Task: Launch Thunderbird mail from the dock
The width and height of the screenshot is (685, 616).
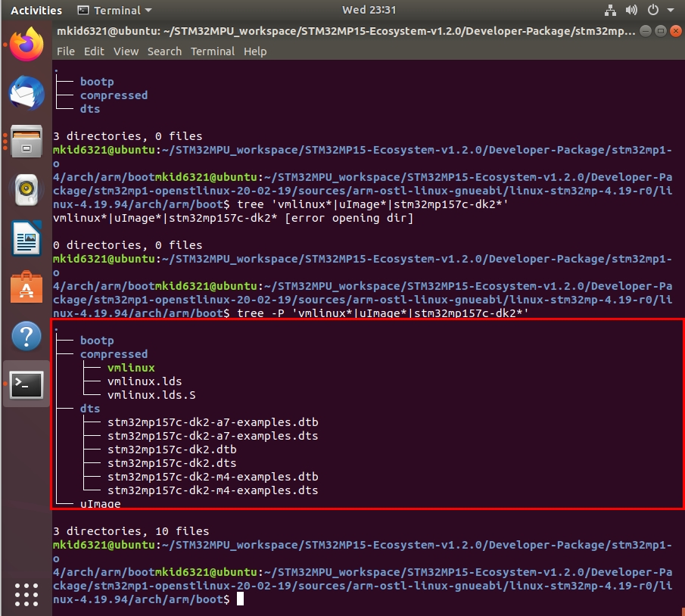Action: tap(26, 93)
